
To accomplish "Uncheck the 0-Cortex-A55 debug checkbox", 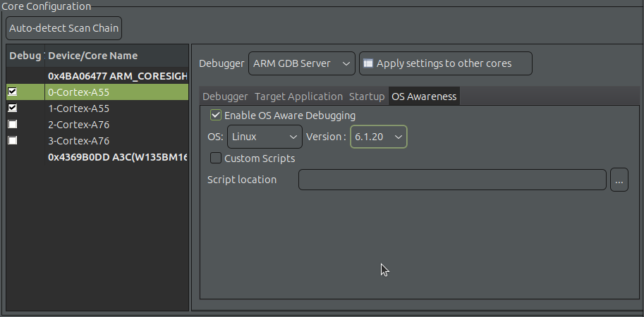I will (12, 92).
